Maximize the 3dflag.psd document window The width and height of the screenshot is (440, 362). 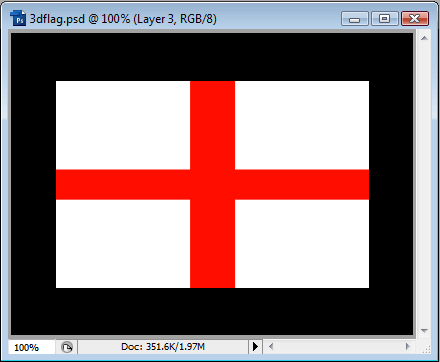(384, 19)
